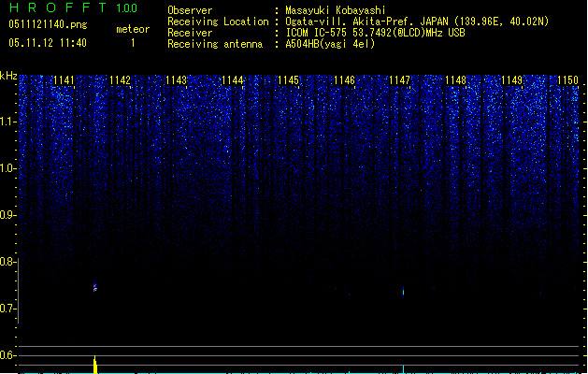Image resolution: width=588 pixels, height=374 pixels.
Task: Click the time marker 1150
Action: click(567, 80)
